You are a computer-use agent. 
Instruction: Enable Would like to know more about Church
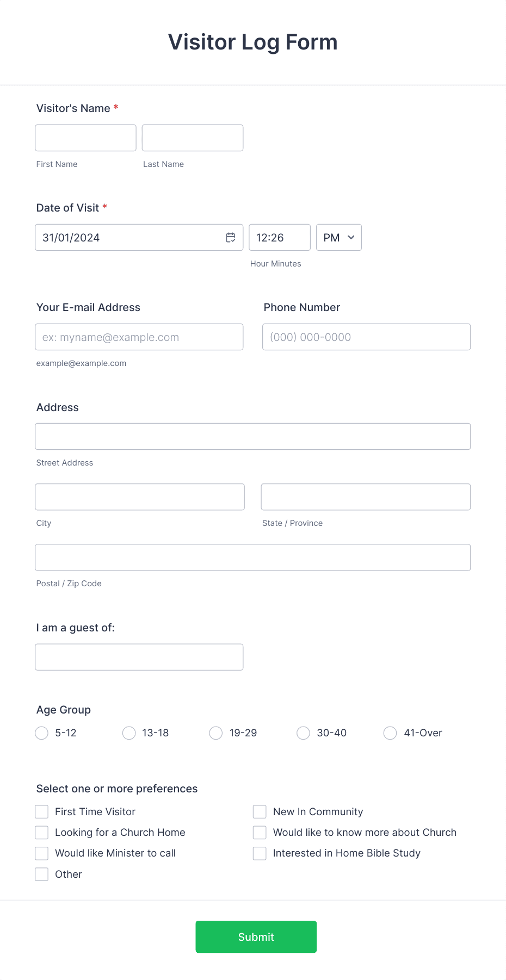[259, 832]
